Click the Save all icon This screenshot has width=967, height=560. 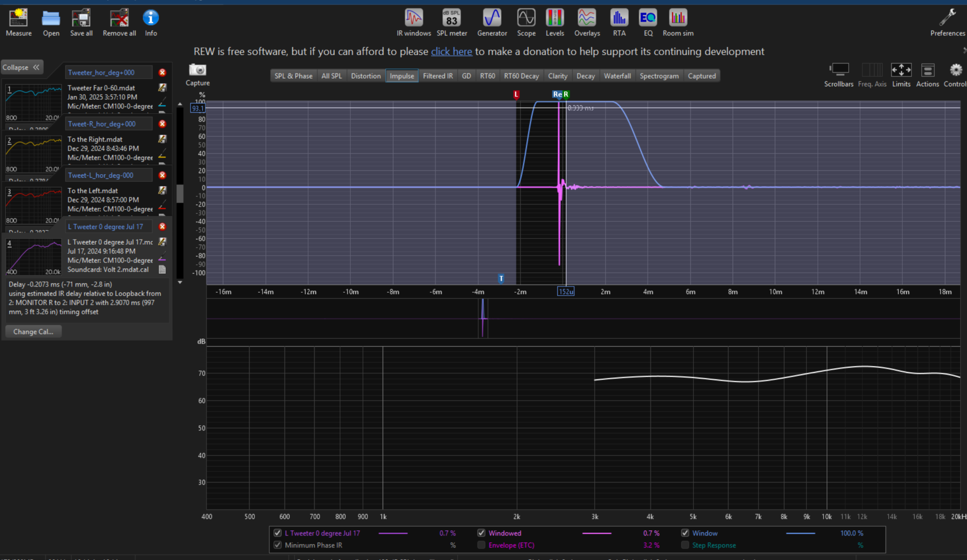(81, 22)
